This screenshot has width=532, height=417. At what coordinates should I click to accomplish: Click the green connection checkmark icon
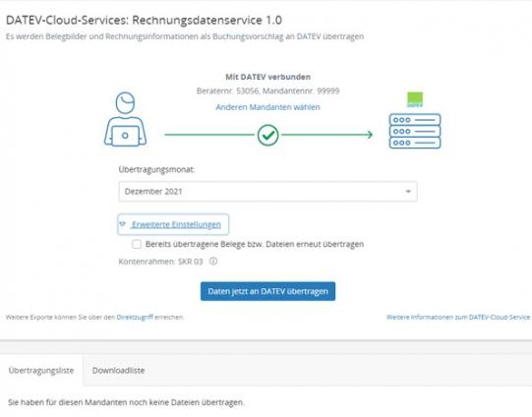[x=268, y=135]
